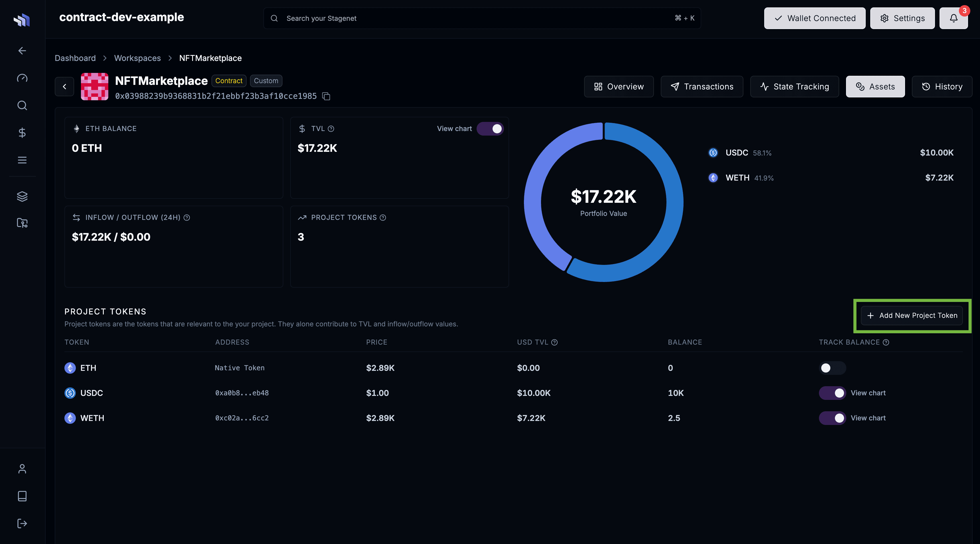Copy the contract address with the copy icon

[326, 96]
